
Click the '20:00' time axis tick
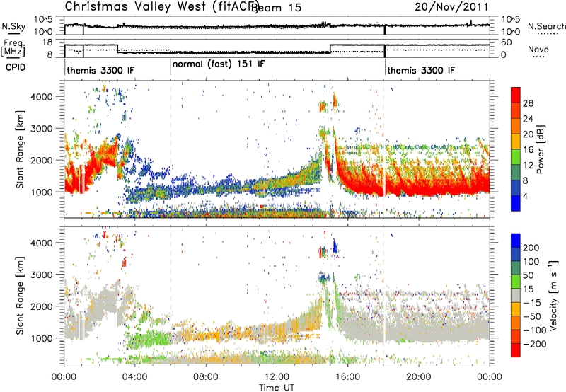point(419,377)
